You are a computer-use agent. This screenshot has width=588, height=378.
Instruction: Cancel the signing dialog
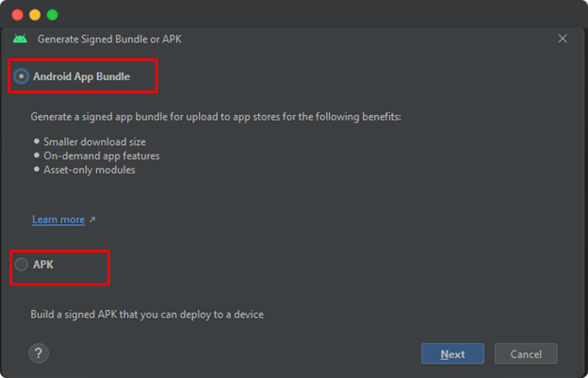click(525, 353)
